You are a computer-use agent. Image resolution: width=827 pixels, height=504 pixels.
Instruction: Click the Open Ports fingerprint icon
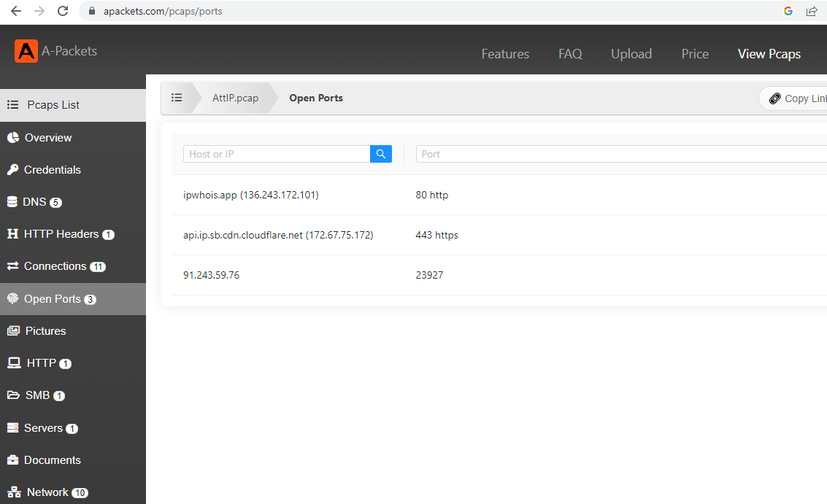click(x=12, y=298)
